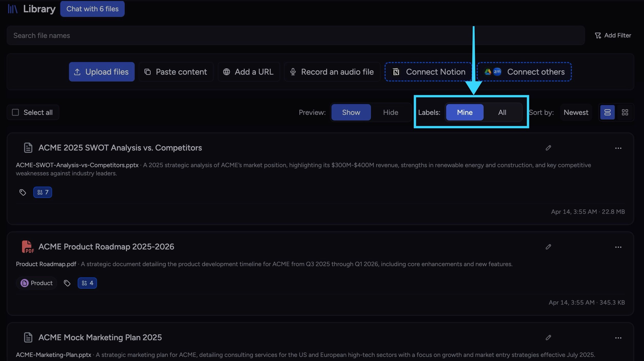
Task: Edit the Mock Marketing Plan title
Action: (x=548, y=338)
